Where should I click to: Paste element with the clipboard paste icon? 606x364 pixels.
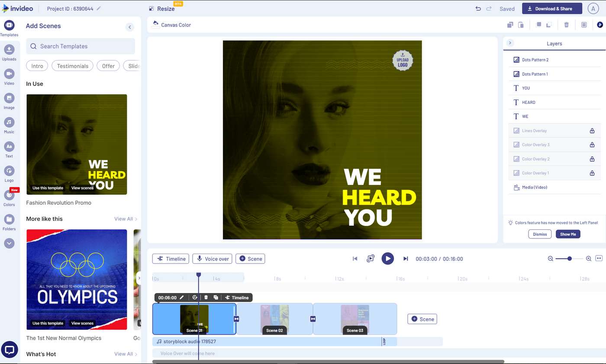pyautogui.click(x=521, y=25)
